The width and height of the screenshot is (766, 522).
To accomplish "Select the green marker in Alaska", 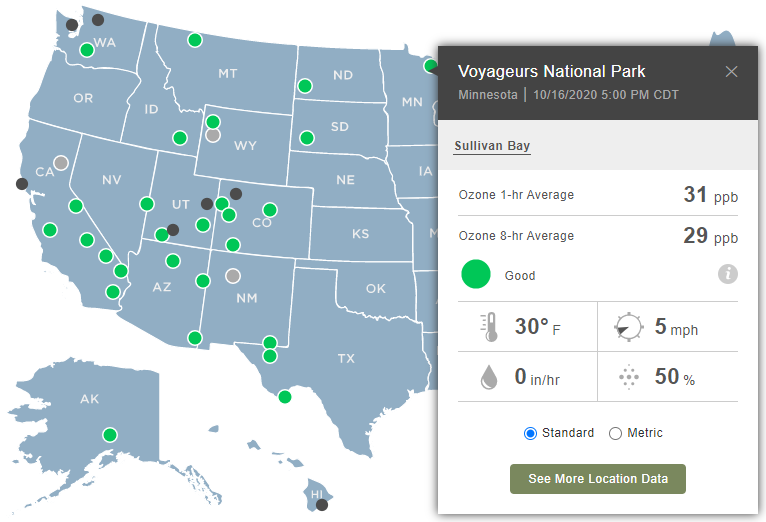I will pyautogui.click(x=110, y=435).
